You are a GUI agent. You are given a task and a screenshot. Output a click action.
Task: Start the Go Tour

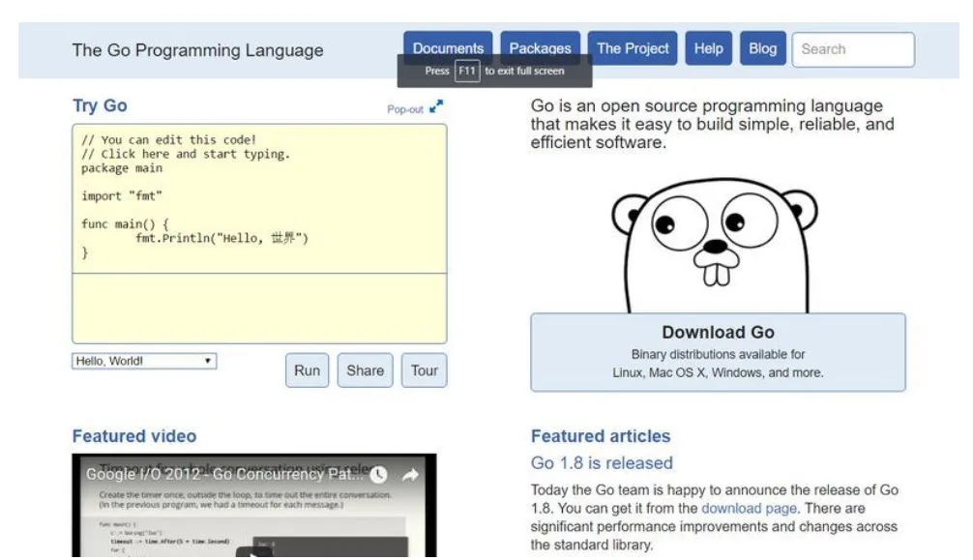(425, 370)
